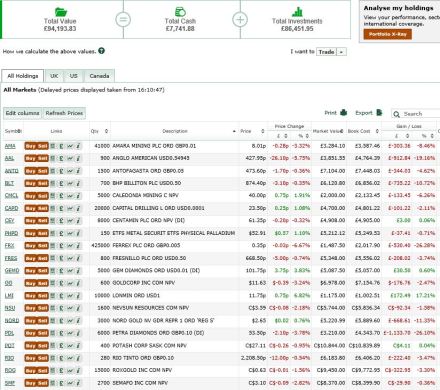Click the info icon for RIO row
Image resolution: width=440 pixels, height=390 pixels.
pos(78,358)
